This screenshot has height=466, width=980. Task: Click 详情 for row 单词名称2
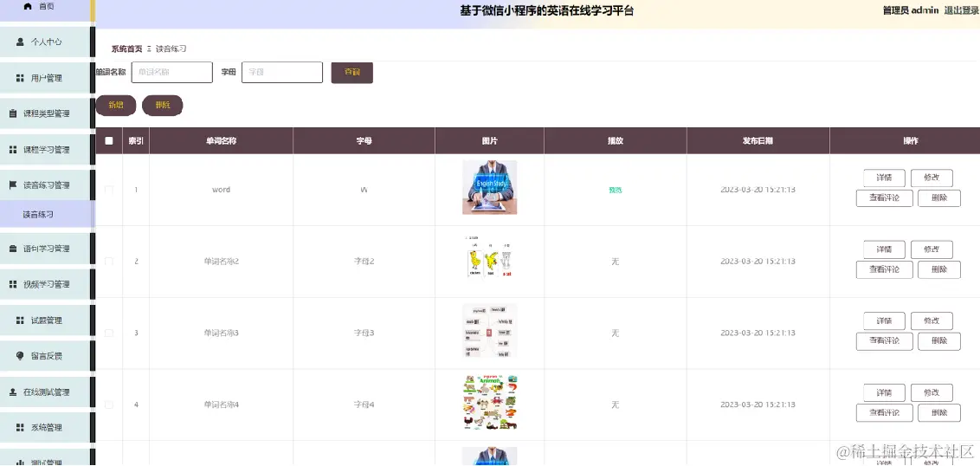(x=884, y=249)
